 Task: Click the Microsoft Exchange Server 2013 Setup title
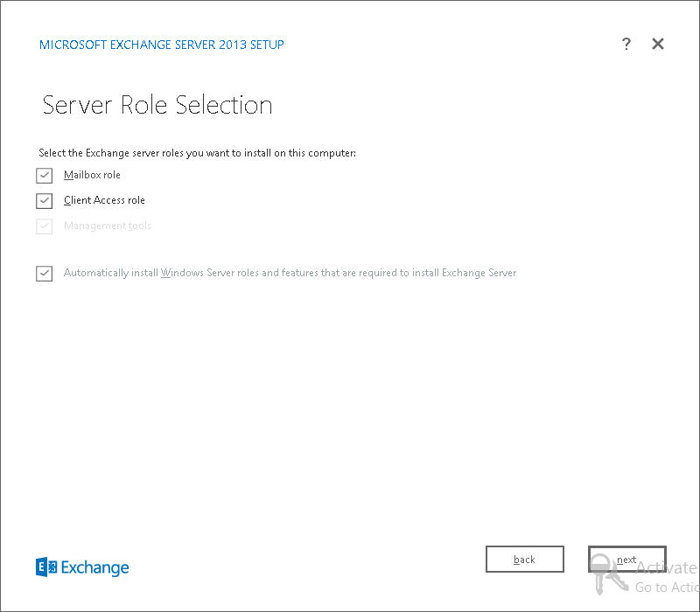click(162, 45)
